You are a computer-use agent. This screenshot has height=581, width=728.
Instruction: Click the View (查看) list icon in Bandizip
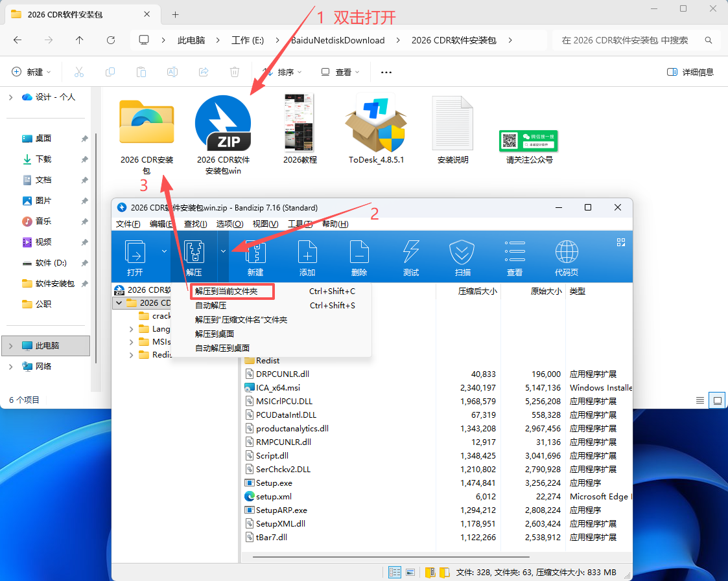[x=515, y=251]
